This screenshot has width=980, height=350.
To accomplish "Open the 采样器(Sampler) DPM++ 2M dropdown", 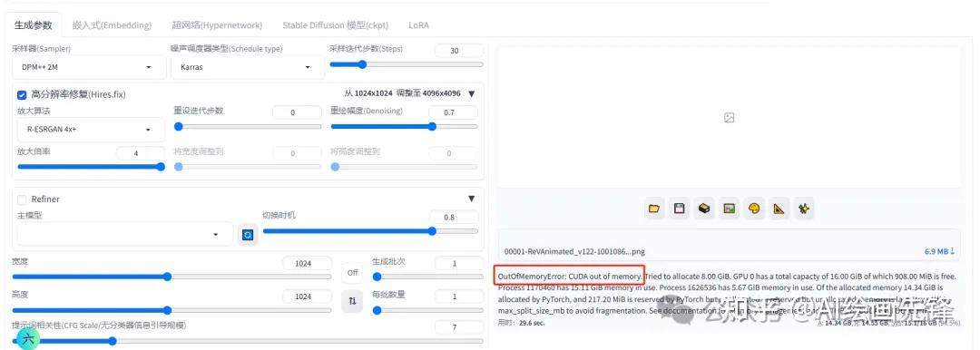I will (x=89, y=67).
